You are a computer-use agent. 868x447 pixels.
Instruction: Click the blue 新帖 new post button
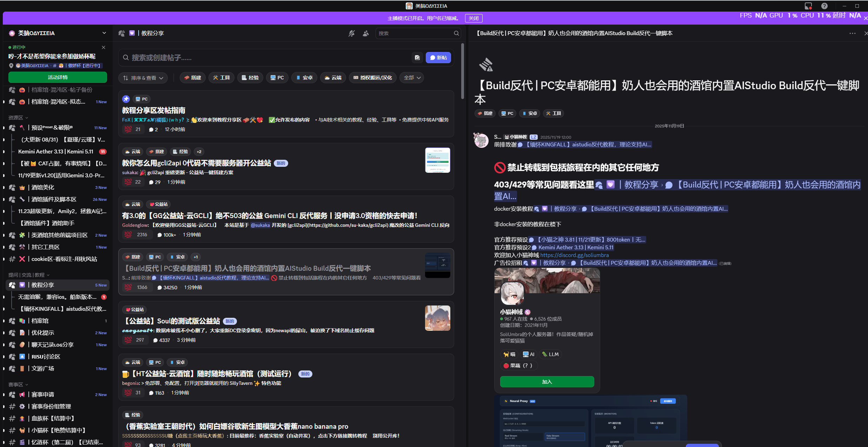click(x=438, y=58)
